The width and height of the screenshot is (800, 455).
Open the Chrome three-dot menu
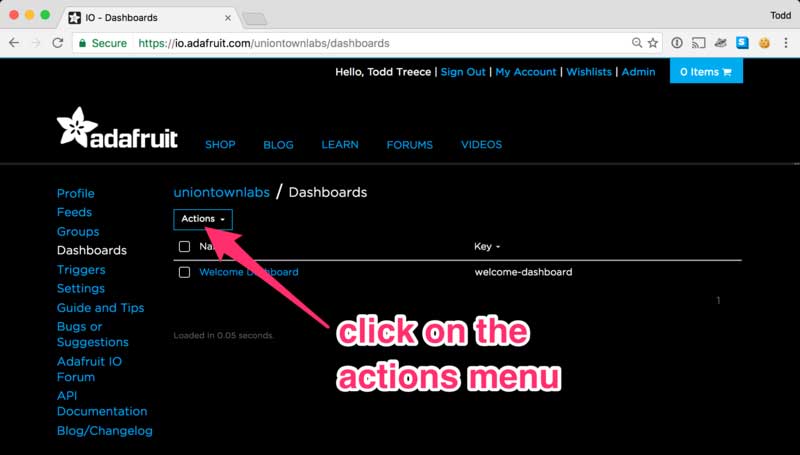click(x=786, y=43)
